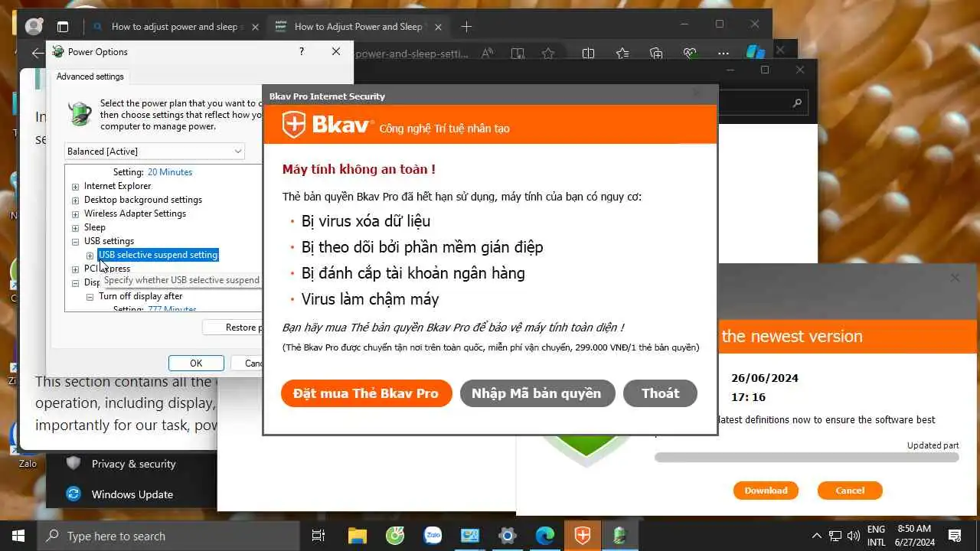
Task: Open Edge Collections icon
Action: click(x=656, y=54)
